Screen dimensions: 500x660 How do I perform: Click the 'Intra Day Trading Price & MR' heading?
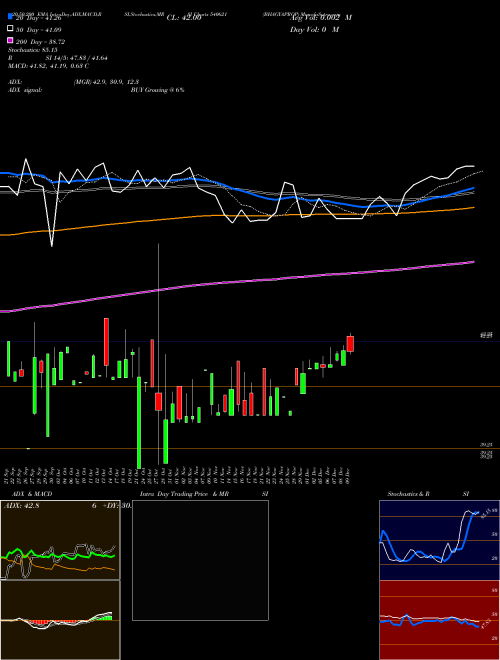[x=184, y=494]
